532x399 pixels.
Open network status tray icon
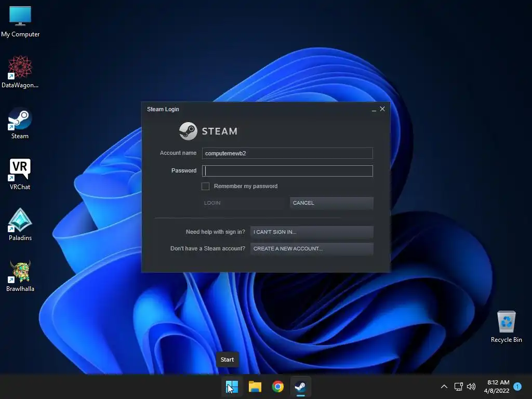click(458, 387)
